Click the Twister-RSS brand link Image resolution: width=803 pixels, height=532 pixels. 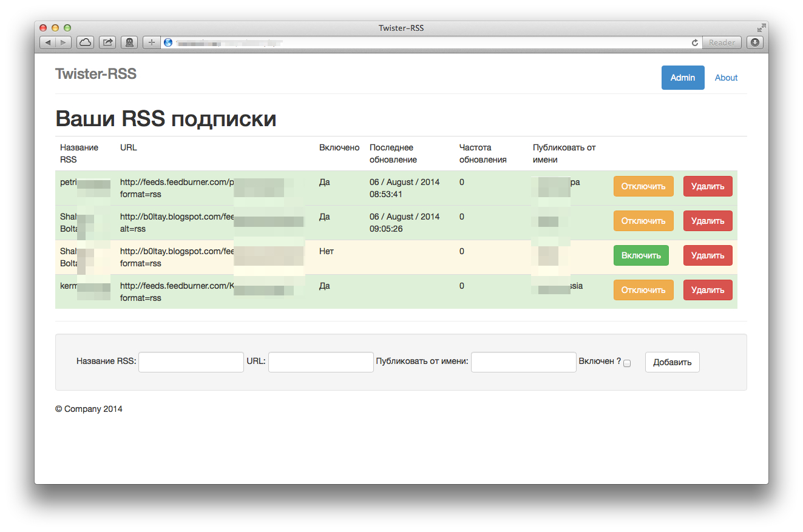point(96,74)
